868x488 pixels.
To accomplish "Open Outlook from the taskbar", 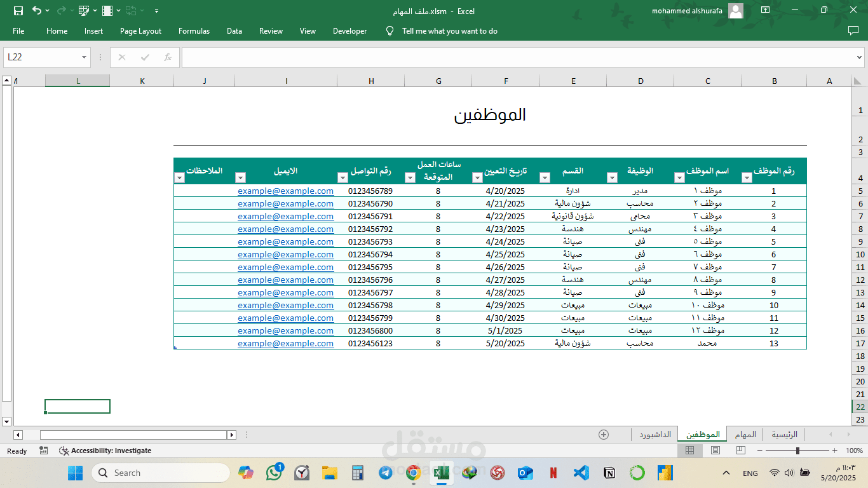I will (x=526, y=473).
